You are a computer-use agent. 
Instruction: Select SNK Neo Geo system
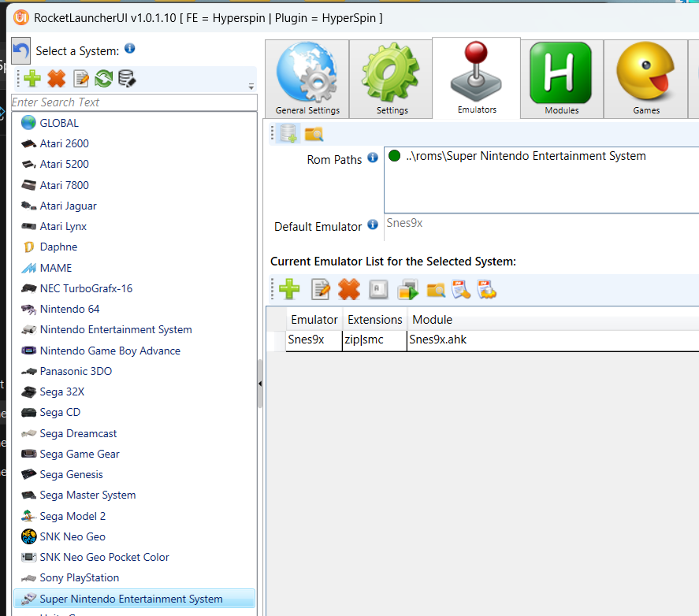pyautogui.click(x=134, y=536)
